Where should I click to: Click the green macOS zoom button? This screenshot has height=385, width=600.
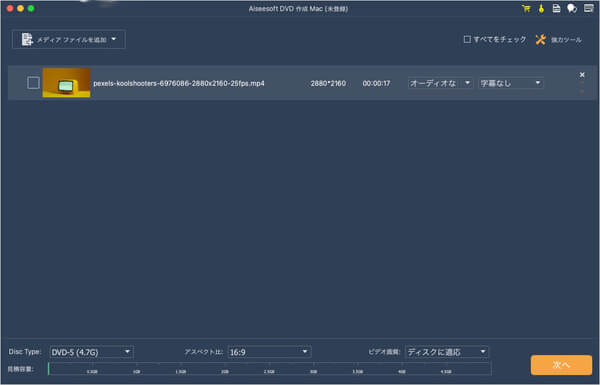[31, 8]
